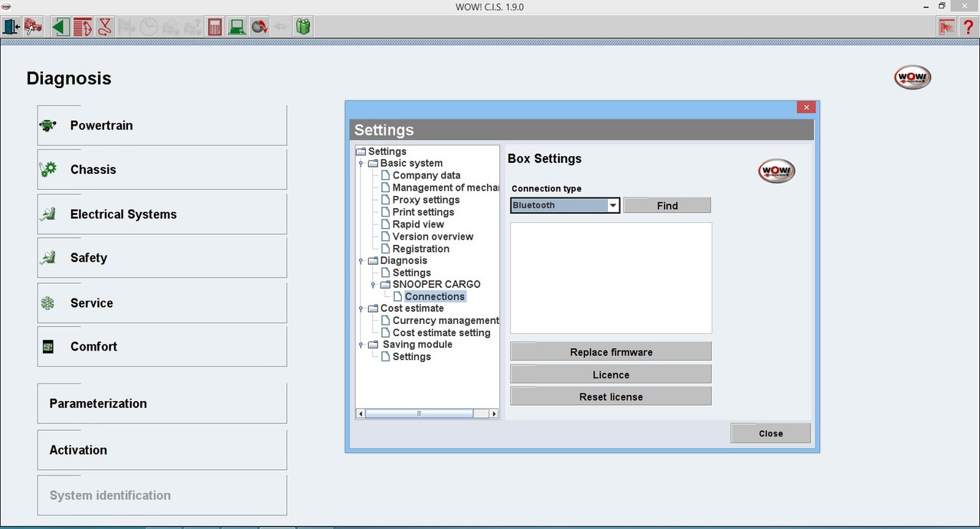The height and width of the screenshot is (529, 980).
Task: Select Connections under SNOOPER CARGO
Action: point(434,296)
